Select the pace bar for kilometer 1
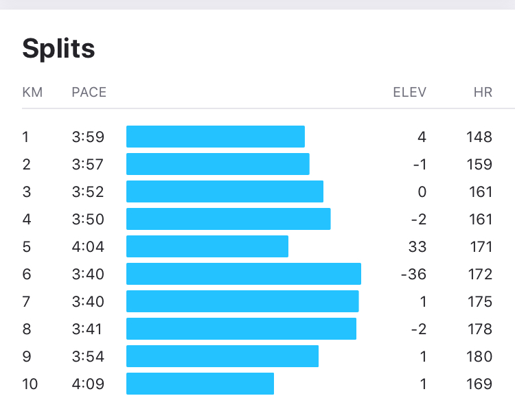This screenshot has width=515, height=420. click(216, 137)
